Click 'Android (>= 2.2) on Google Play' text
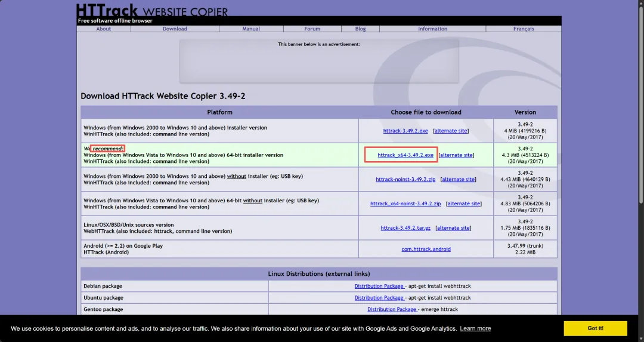Image resolution: width=644 pixels, height=342 pixels. pos(123,246)
